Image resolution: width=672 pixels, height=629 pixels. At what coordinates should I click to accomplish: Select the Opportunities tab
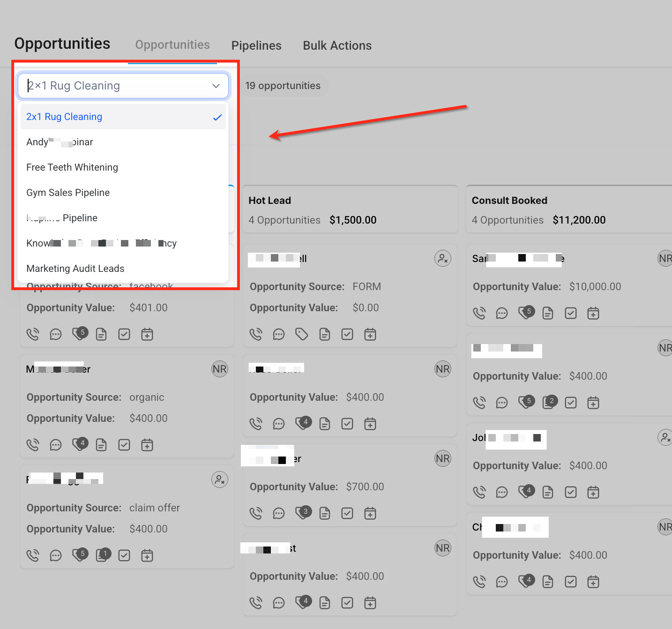pyautogui.click(x=172, y=45)
